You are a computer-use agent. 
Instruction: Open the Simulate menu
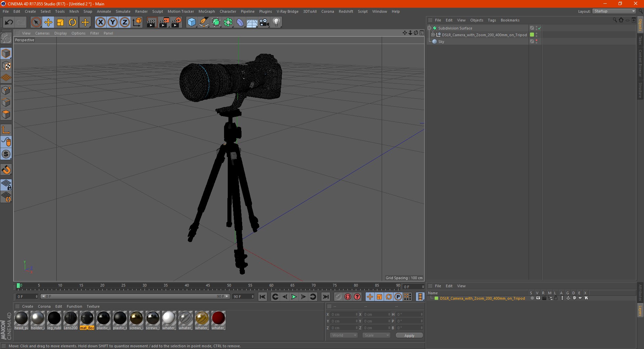[x=123, y=11]
